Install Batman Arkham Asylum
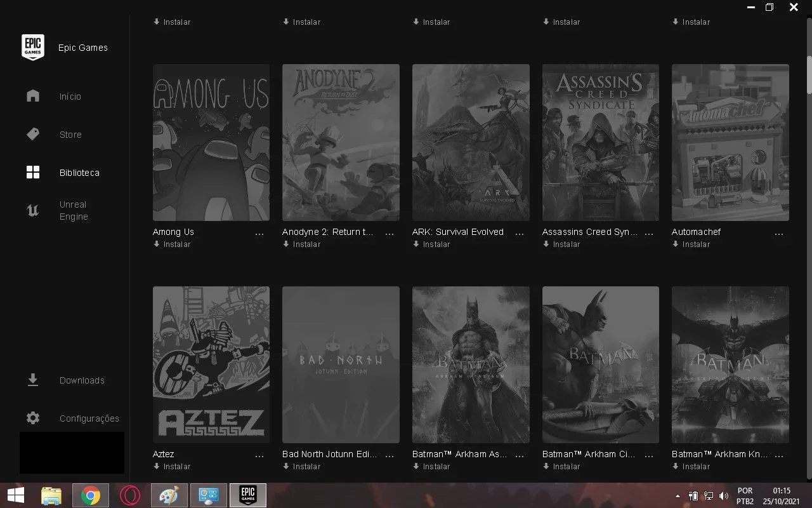 (431, 467)
